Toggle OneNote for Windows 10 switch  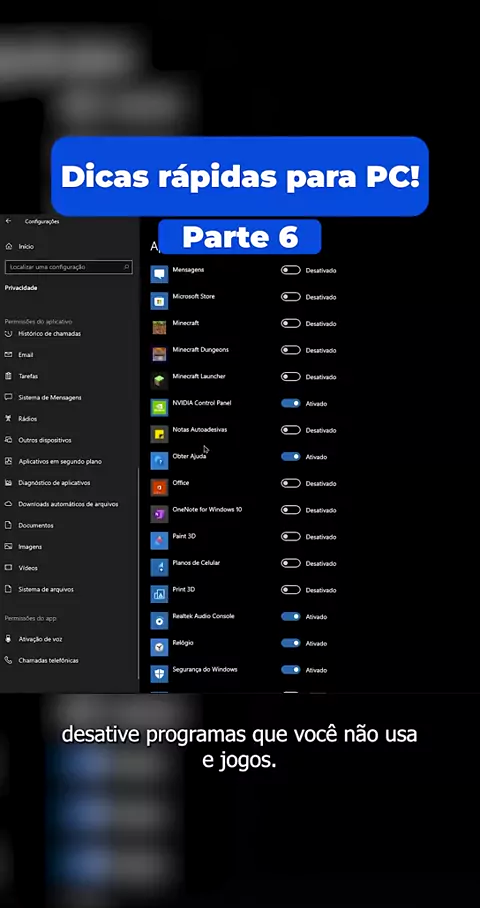point(291,510)
